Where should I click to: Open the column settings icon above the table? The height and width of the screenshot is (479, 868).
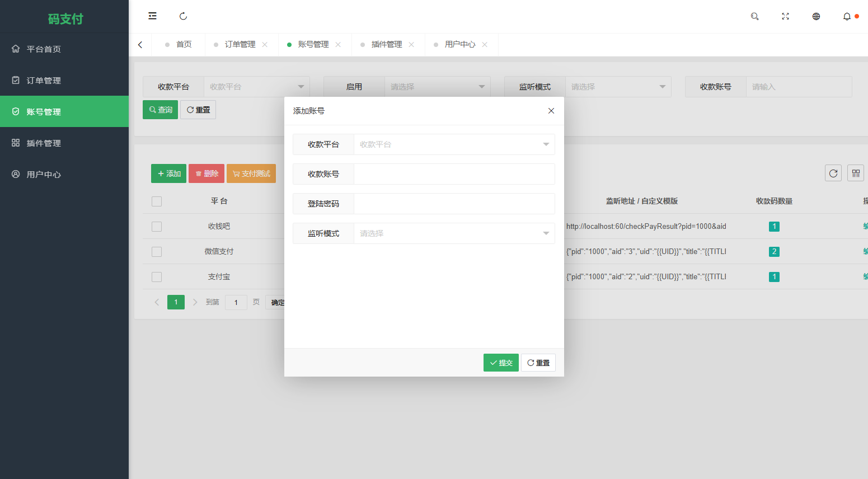[x=855, y=173]
